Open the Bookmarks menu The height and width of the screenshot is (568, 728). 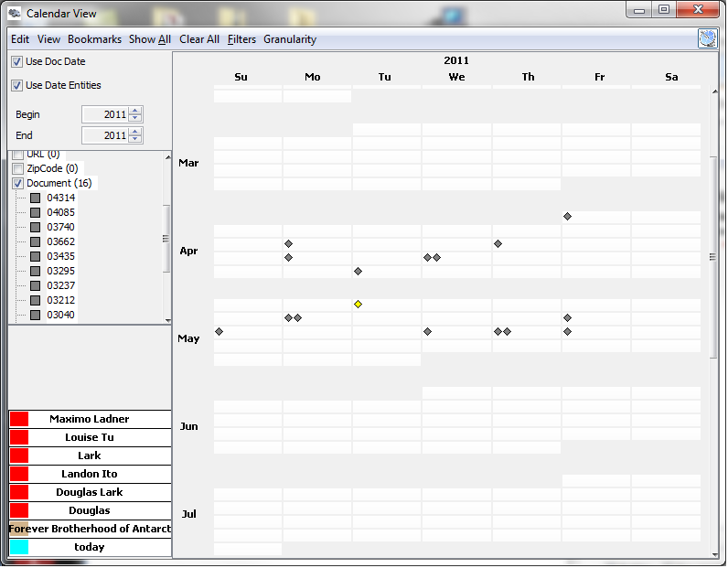click(x=94, y=39)
